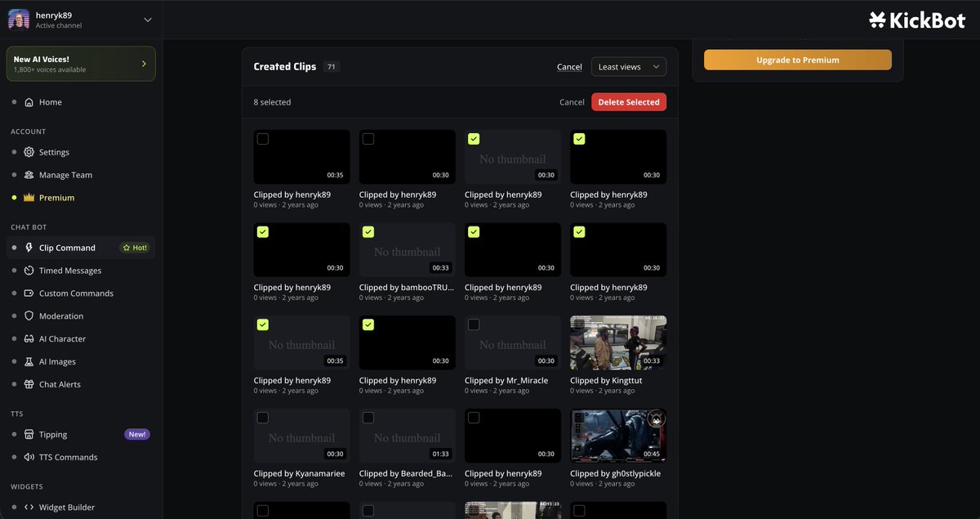Image resolution: width=980 pixels, height=519 pixels.
Task: Click the red Delete Selected button
Action: [629, 102]
